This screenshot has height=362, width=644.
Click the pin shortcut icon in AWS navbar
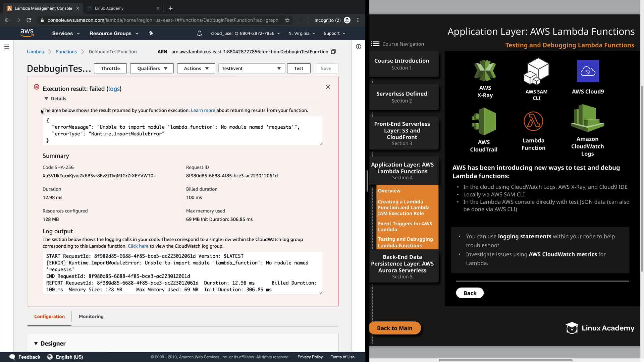click(151, 33)
